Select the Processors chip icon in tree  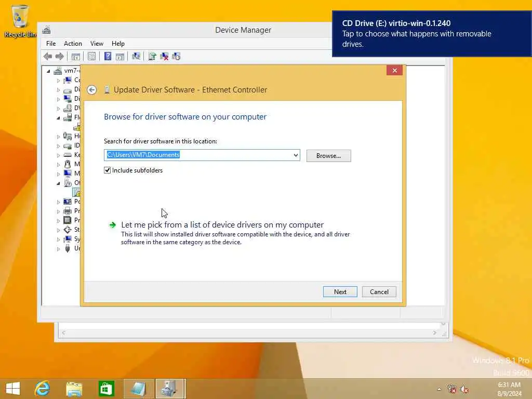click(68, 220)
